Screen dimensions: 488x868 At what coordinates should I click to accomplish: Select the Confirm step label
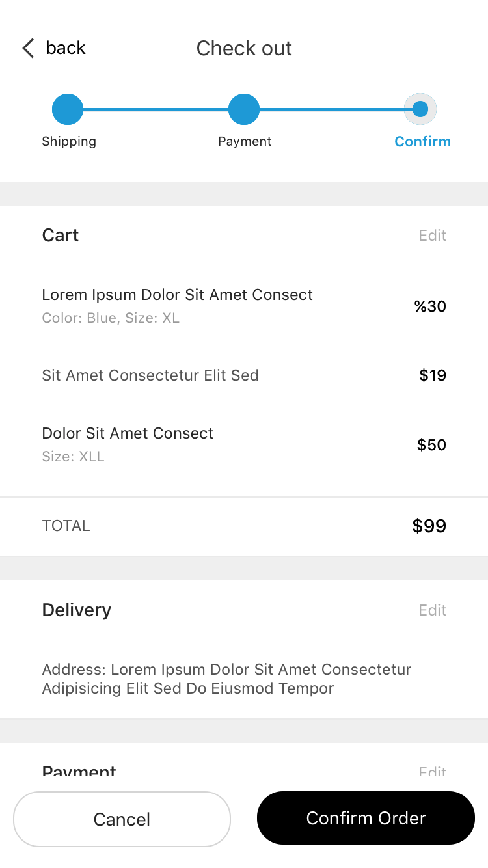click(422, 141)
